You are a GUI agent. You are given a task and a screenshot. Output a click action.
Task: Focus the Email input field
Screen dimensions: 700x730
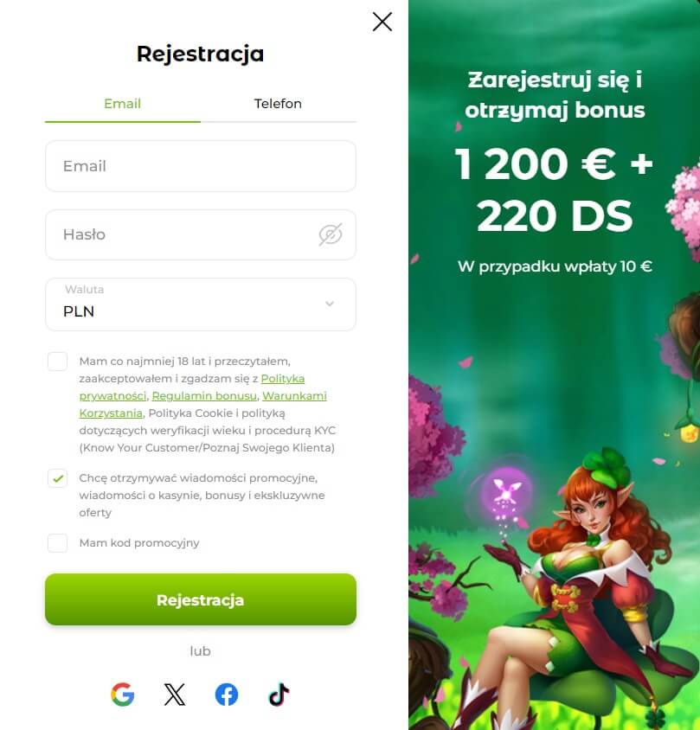coord(201,166)
